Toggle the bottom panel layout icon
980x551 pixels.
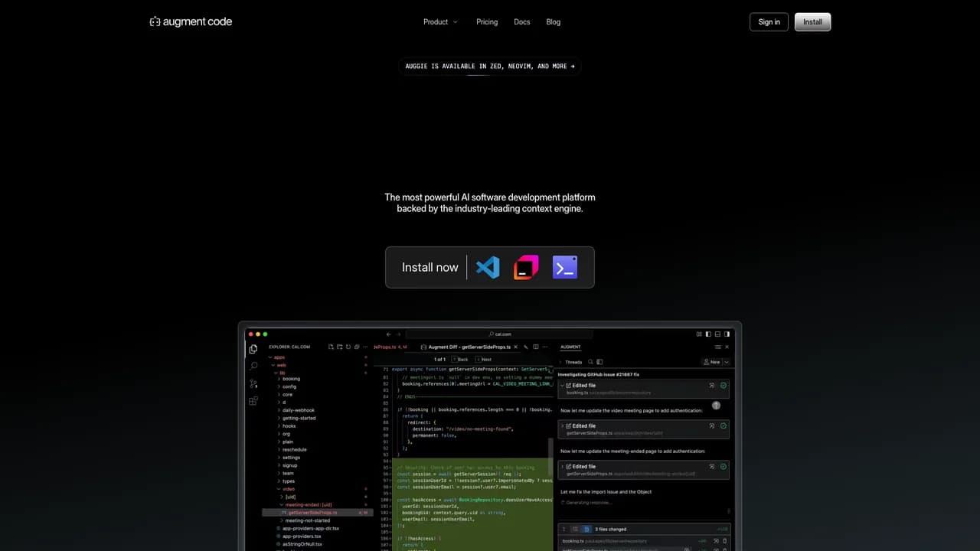click(x=717, y=334)
